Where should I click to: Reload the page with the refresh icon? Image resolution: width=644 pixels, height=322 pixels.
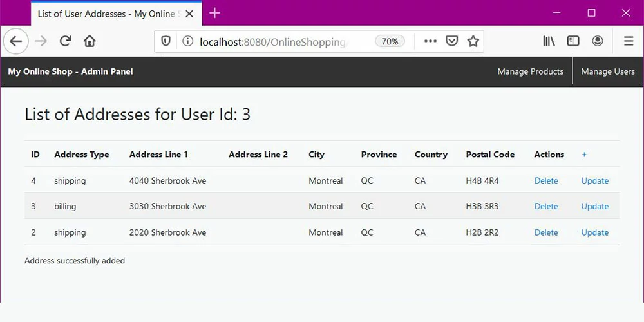click(x=65, y=41)
